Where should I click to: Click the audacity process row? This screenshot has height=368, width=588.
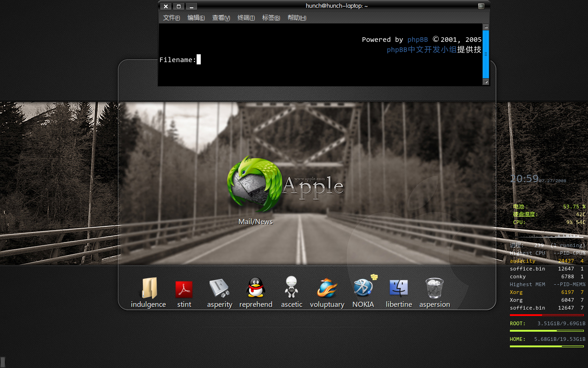547,261
